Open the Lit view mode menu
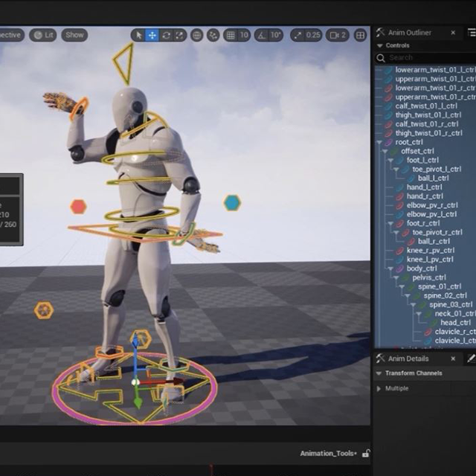Image resolution: width=476 pixels, height=476 pixels. (45, 35)
